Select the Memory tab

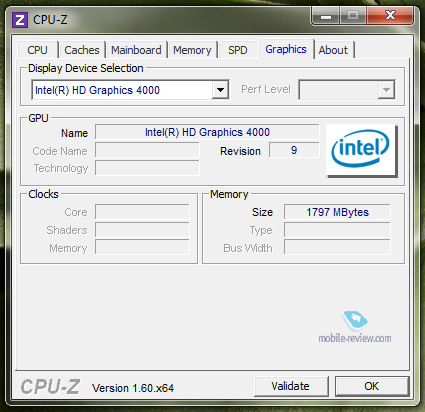[x=192, y=50]
